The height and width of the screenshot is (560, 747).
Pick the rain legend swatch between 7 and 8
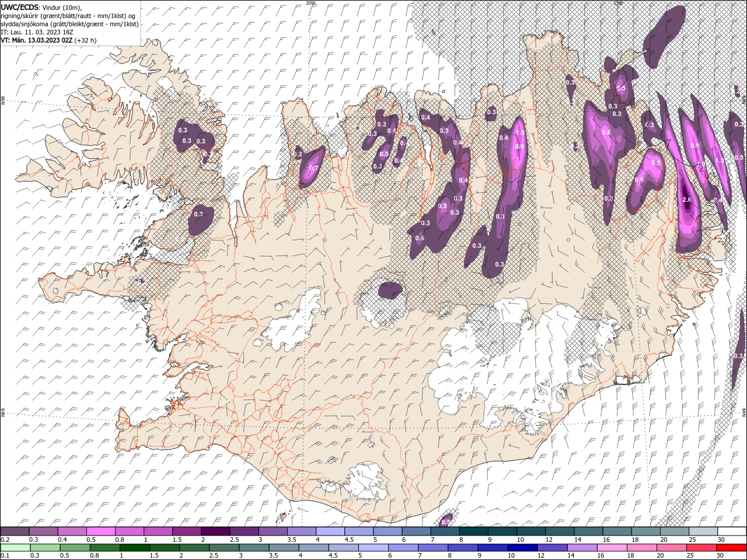[x=433, y=548]
